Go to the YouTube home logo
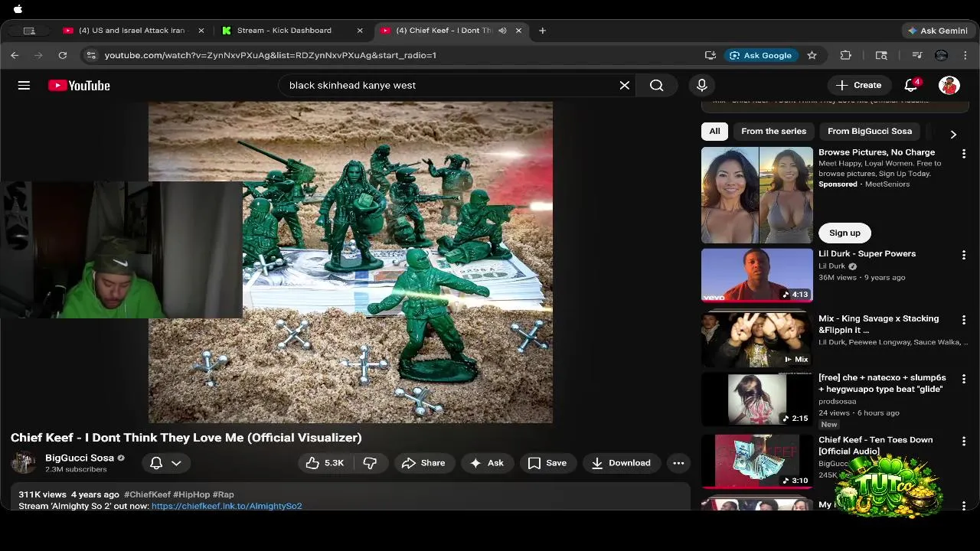Viewport: 980px width, 551px height. [79, 85]
